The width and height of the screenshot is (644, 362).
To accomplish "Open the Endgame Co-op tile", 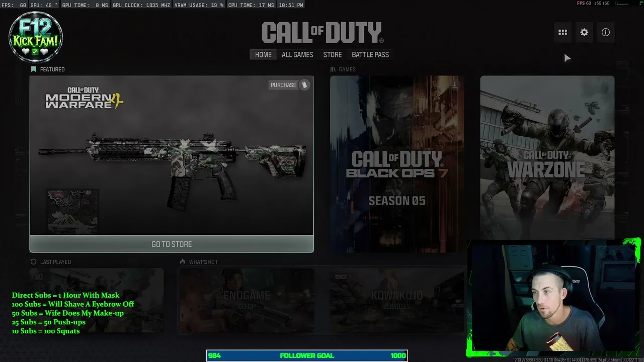I will 247,300.
